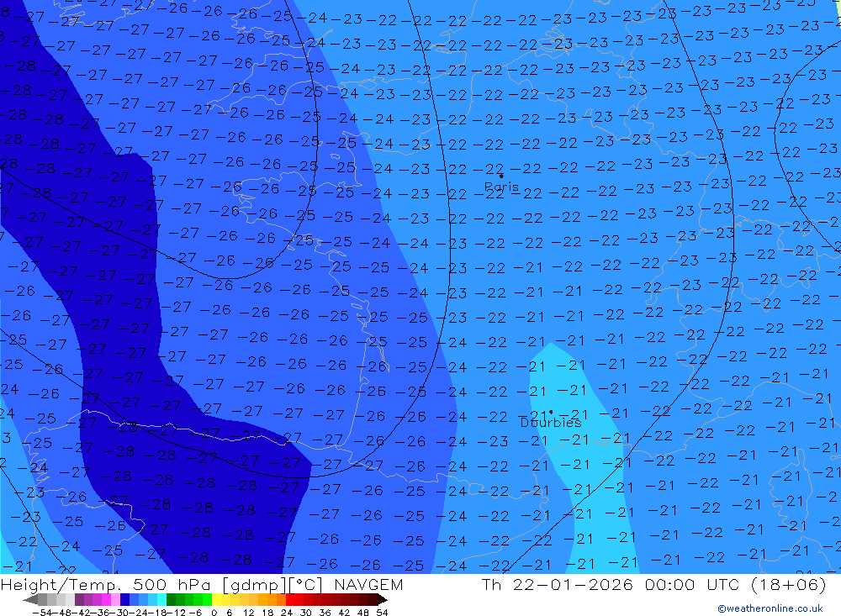Click the Paris city label

coord(501,187)
